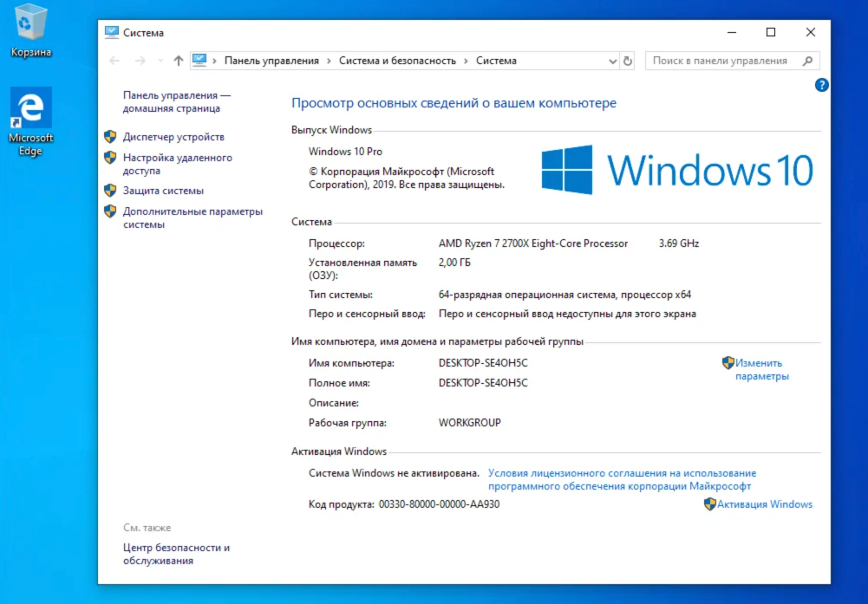Click processor value AMD Ryzen 7 2700X
The image size is (868, 604).
point(533,244)
